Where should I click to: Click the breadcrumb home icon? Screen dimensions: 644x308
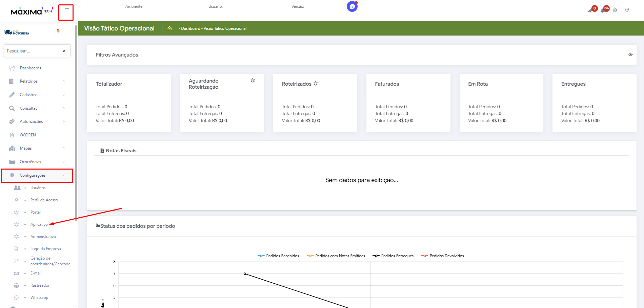[x=169, y=28]
